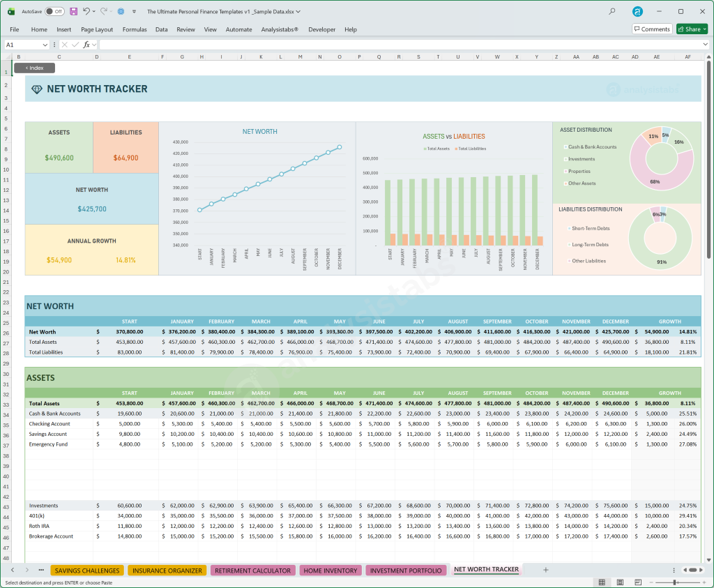Switch to the Formulas ribbon tab
Viewport: 714px width, 588px height.
[x=134, y=29]
